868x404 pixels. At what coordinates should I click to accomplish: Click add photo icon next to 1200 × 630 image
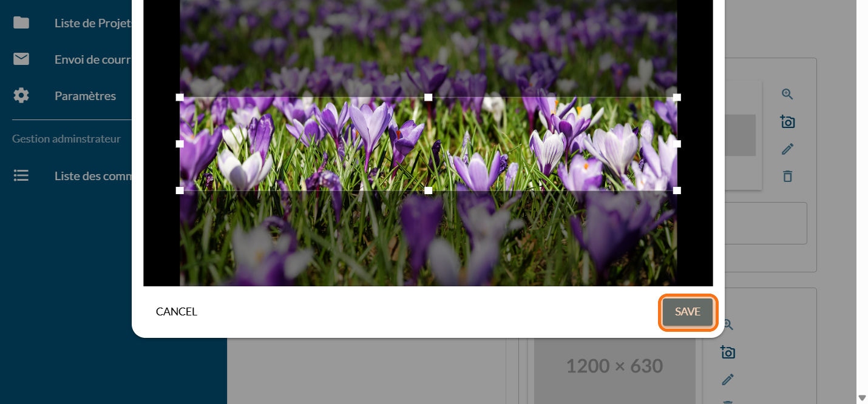pos(728,352)
